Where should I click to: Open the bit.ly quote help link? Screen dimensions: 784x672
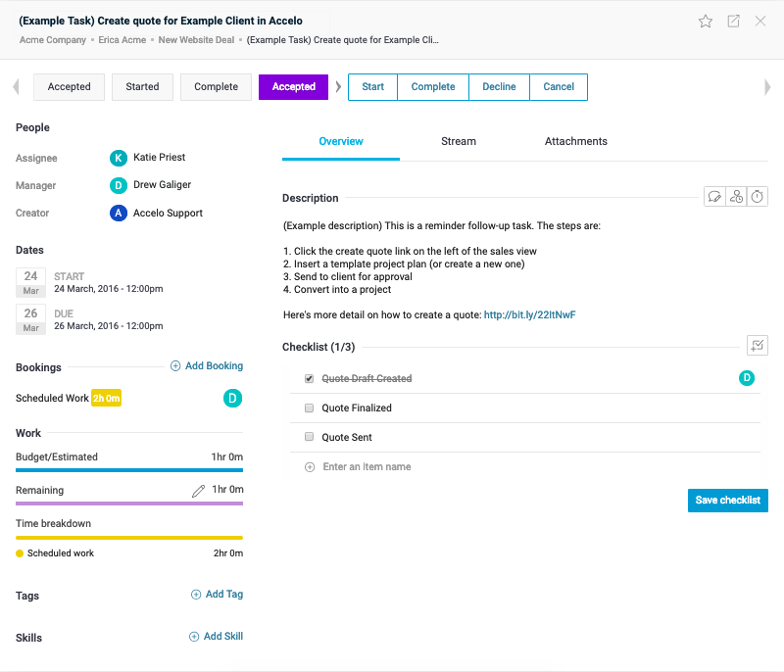(529, 314)
